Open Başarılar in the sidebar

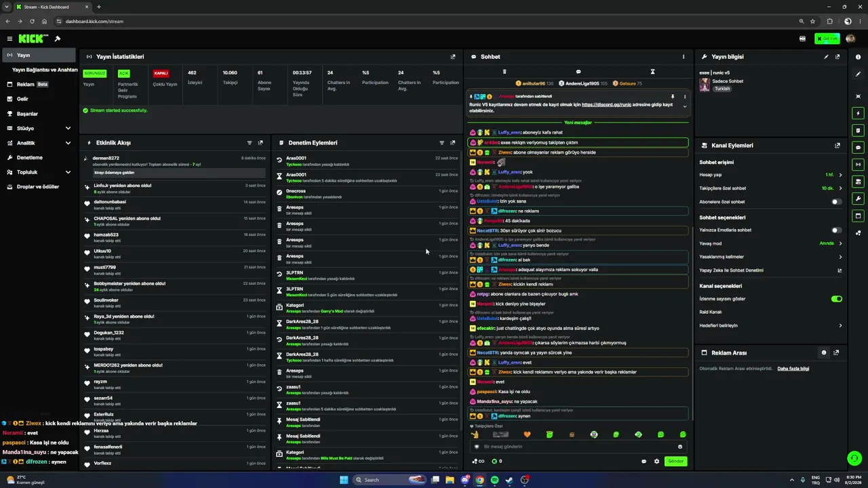click(39, 114)
